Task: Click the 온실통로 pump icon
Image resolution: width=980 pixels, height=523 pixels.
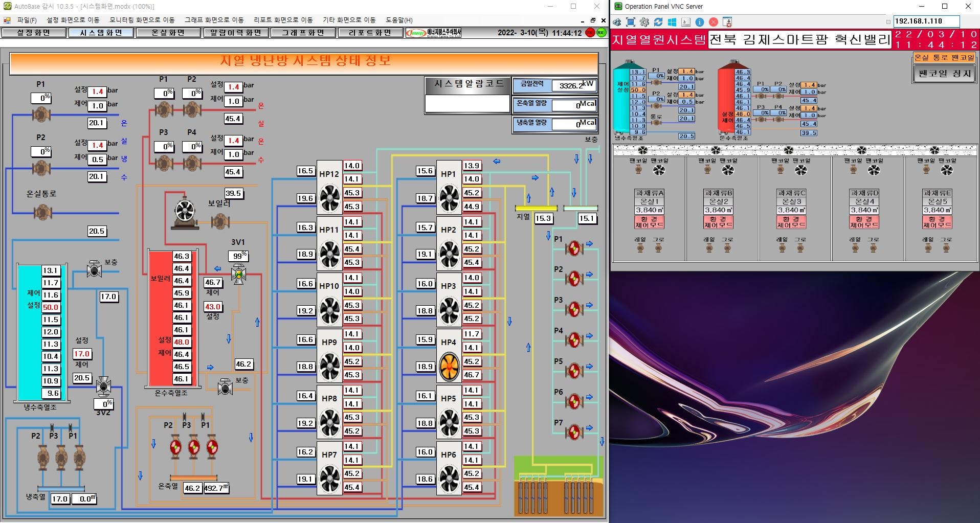Action: tap(42, 212)
